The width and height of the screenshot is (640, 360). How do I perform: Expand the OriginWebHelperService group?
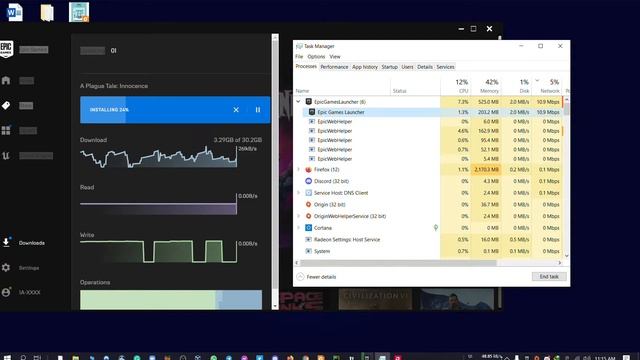(x=298, y=216)
